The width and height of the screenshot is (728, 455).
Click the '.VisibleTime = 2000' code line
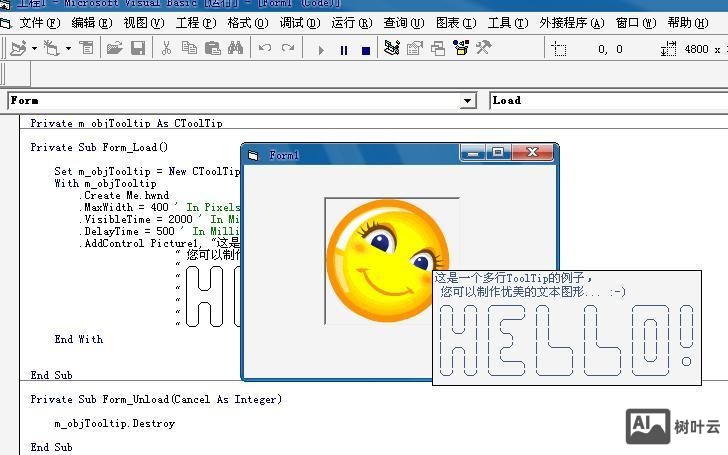click(x=135, y=220)
